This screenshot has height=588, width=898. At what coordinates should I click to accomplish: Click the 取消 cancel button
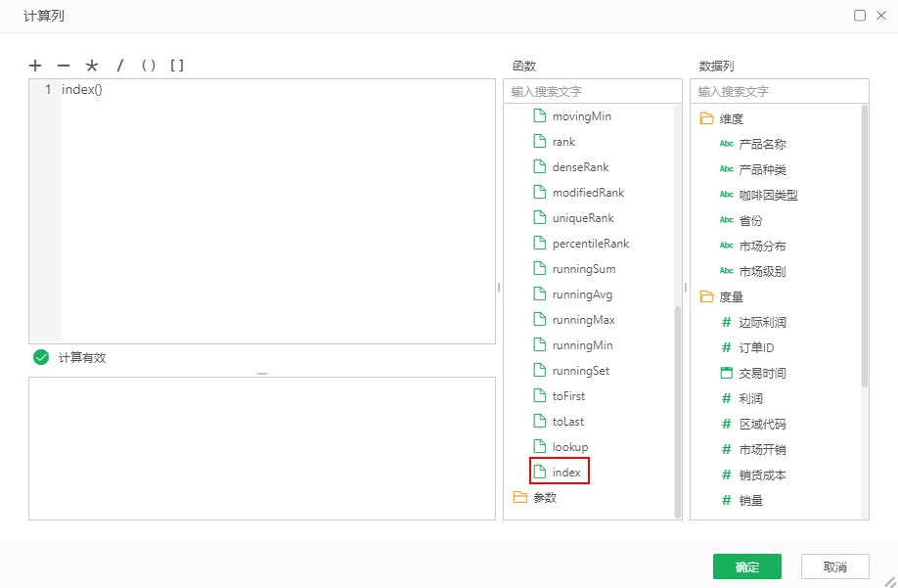[x=833, y=566]
